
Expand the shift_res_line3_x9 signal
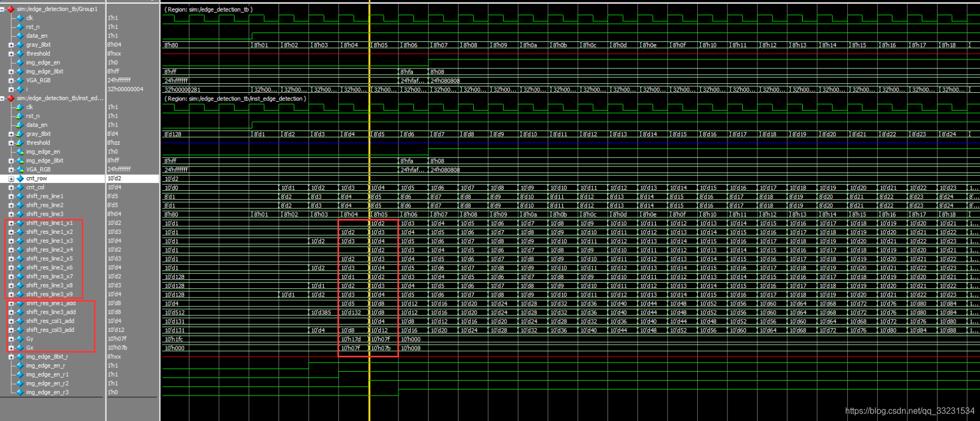[x=11, y=294]
